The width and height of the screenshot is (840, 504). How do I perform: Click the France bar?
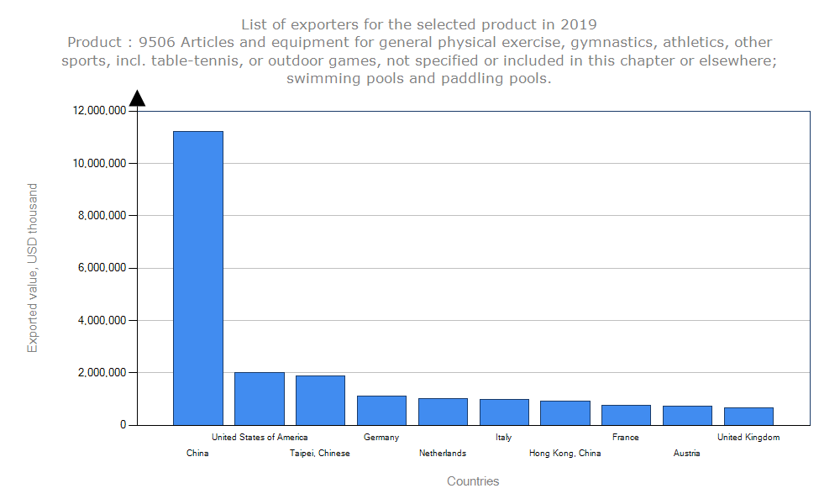[626, 414]
